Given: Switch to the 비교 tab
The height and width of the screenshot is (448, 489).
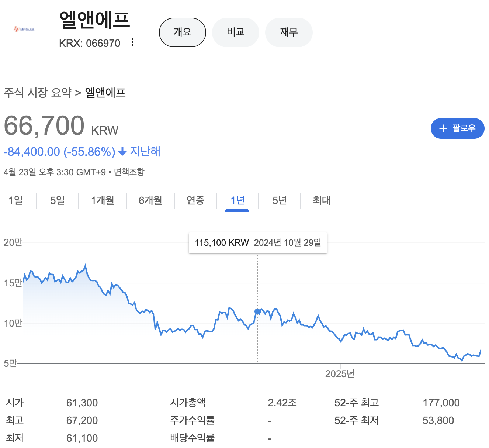Looking at the screenshot, I should [x=236, y=32].
